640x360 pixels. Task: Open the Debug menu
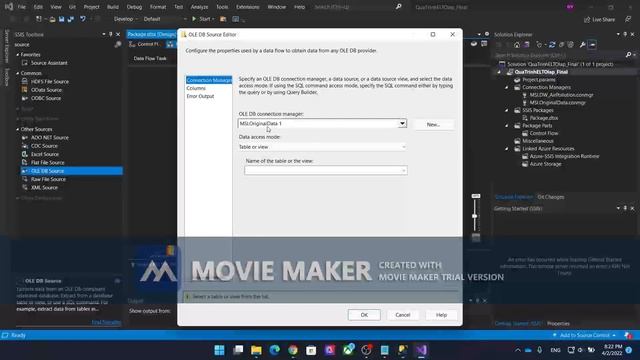click(x=134, y=7)
